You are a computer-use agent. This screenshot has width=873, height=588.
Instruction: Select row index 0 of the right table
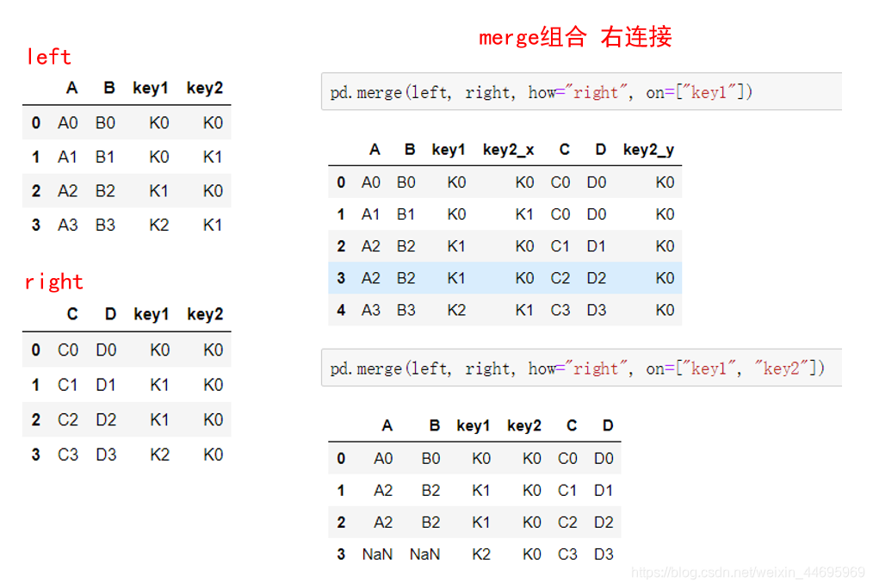36,350
